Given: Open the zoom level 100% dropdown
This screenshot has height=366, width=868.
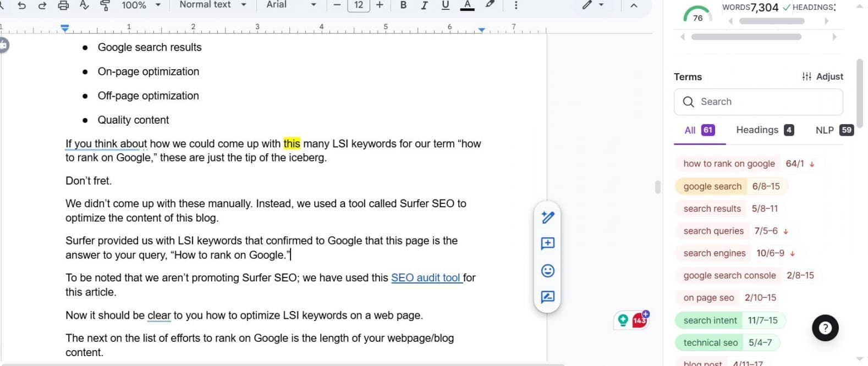Looking at the screenshot, I should coord(141,5).
